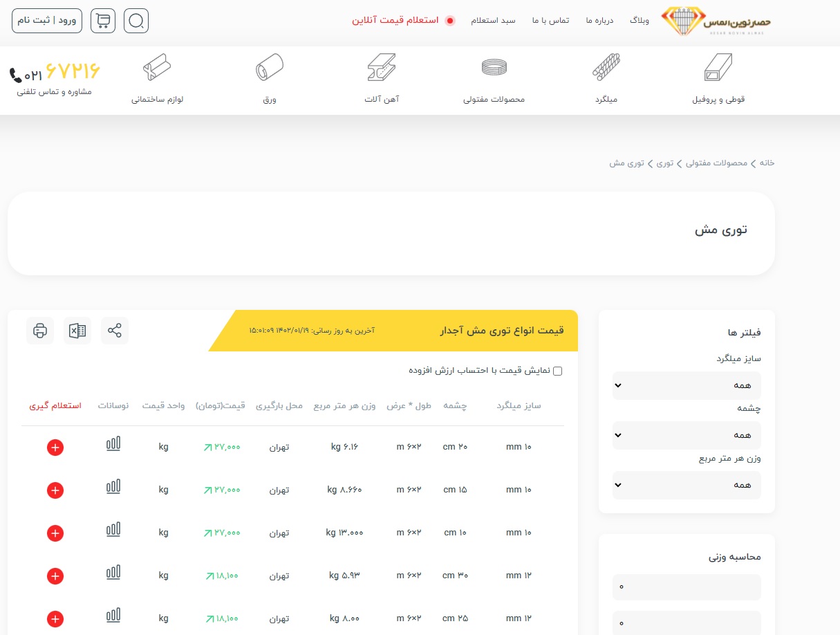
Task: Print the price list using printer icon
Action: pos(40,331)
